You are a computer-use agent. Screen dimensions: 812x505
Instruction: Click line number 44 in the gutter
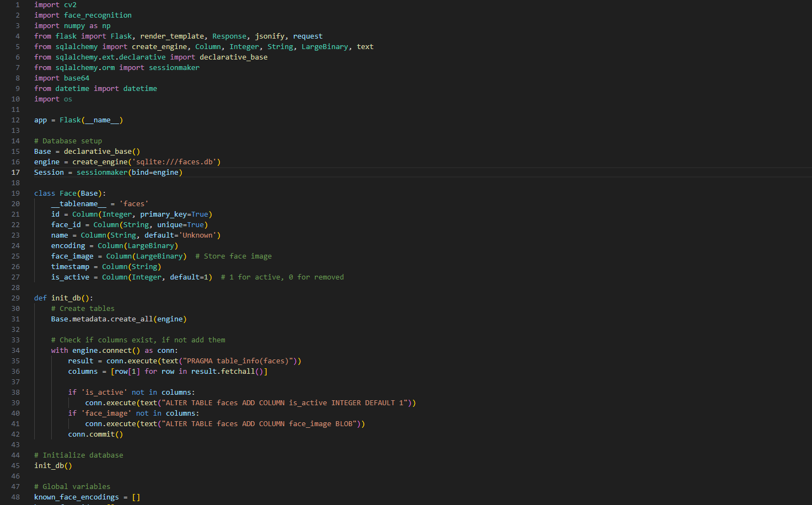[x=15, y=455]
